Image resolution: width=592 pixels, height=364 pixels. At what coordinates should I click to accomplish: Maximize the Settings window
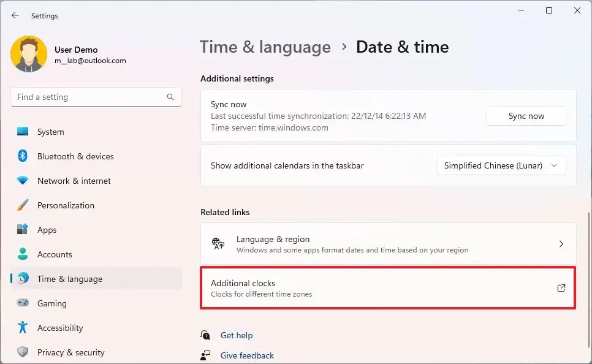(x=549, y=10)
